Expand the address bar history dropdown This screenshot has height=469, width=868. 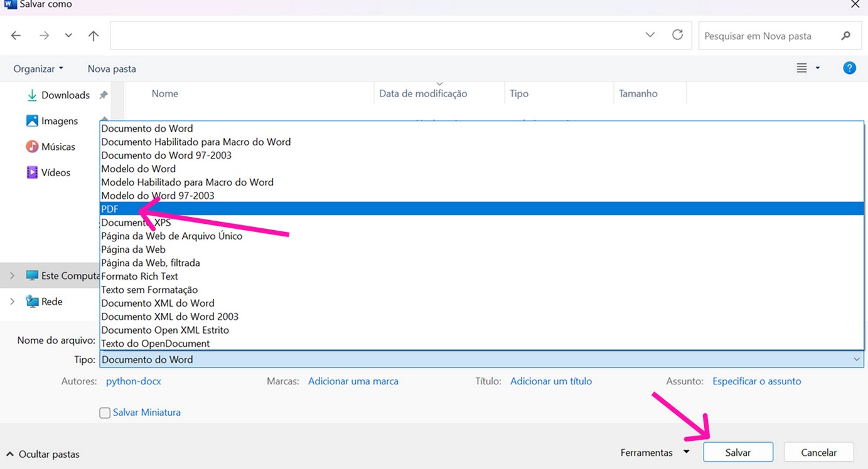(650, 35)
